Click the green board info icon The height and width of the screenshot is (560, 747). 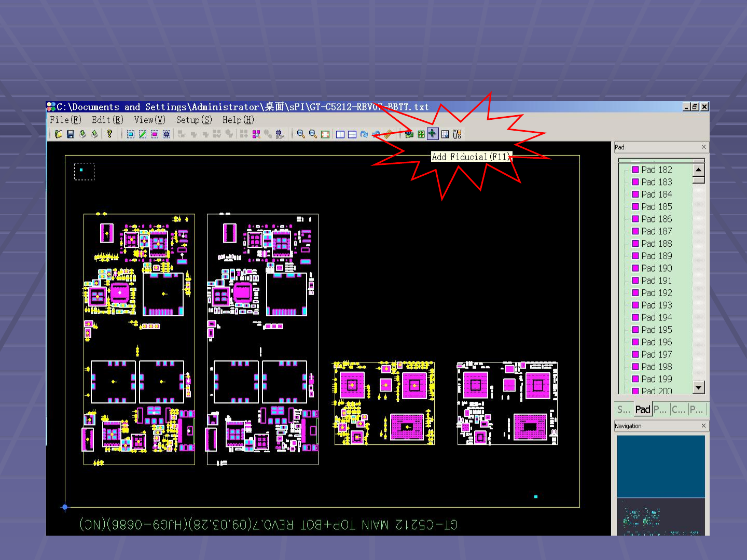409,134
